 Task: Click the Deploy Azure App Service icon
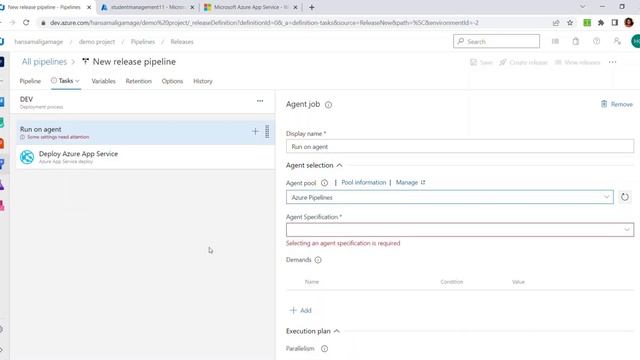coord(27,157)
